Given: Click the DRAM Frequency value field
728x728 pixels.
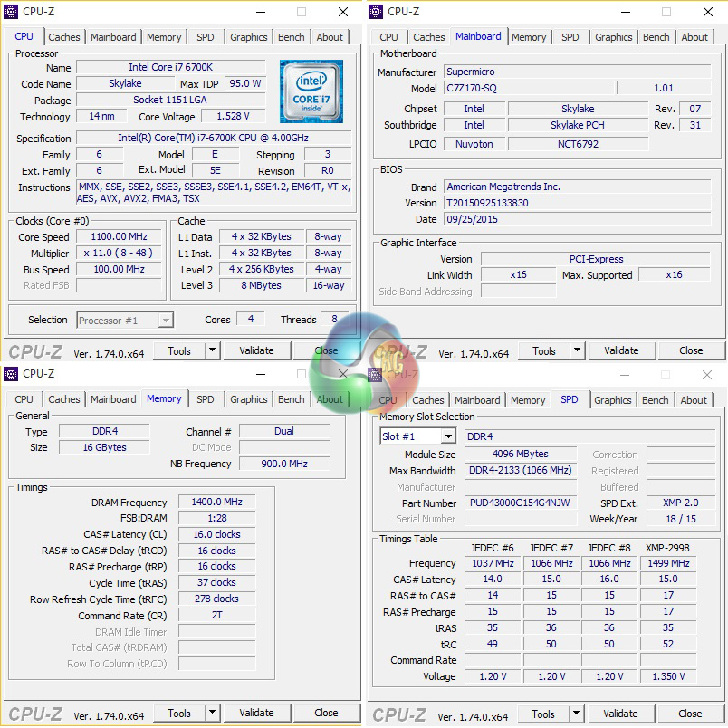Looking at the screenshot, I should coord(216,503).
